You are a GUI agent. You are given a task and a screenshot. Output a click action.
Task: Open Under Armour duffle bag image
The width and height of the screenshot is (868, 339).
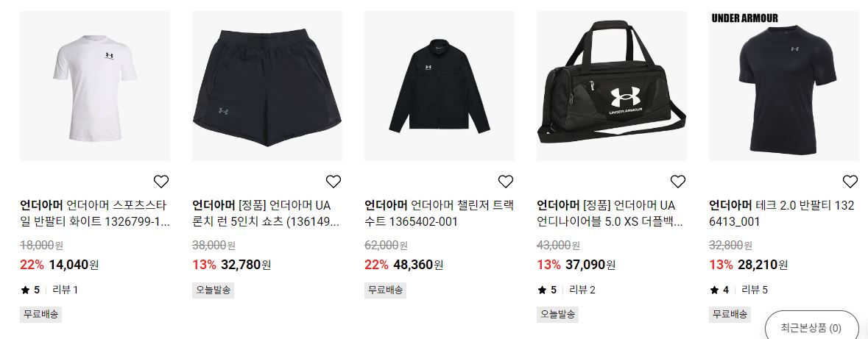point(612,86)
